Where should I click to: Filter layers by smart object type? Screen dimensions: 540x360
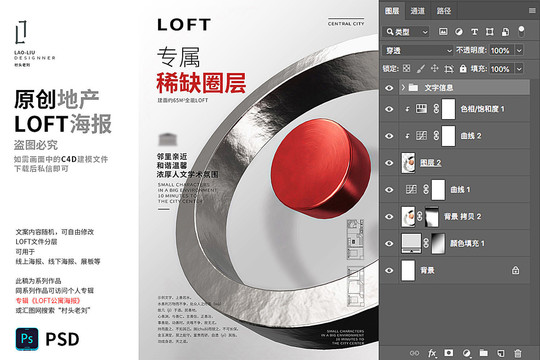point(505,32)
